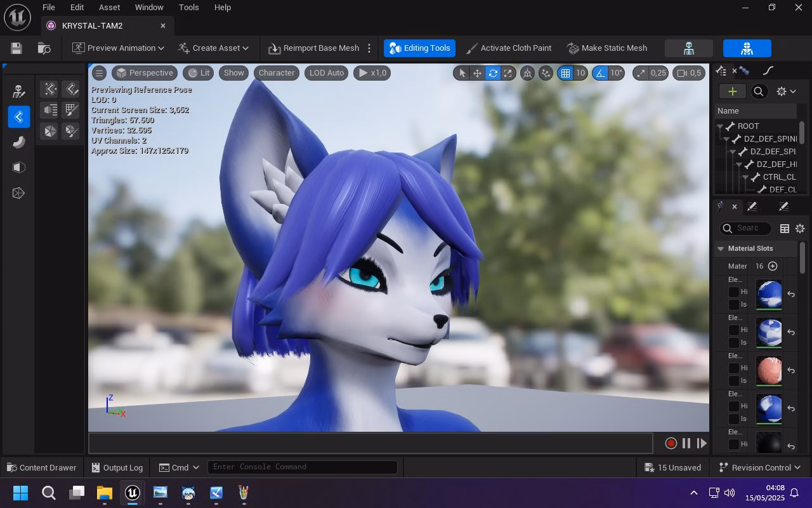Open the Lit view mode dropdown
Image resolution: width=812 pixels, height=508 pixels.
point(199,73)
